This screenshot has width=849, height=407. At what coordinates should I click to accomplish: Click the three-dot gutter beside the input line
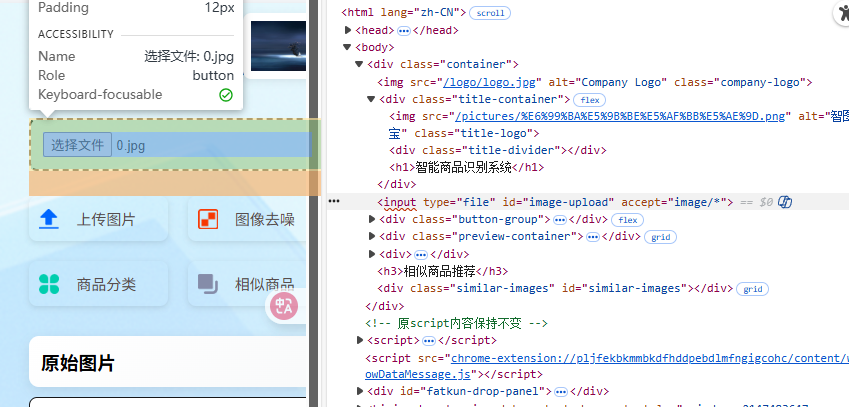coord(334,201)
